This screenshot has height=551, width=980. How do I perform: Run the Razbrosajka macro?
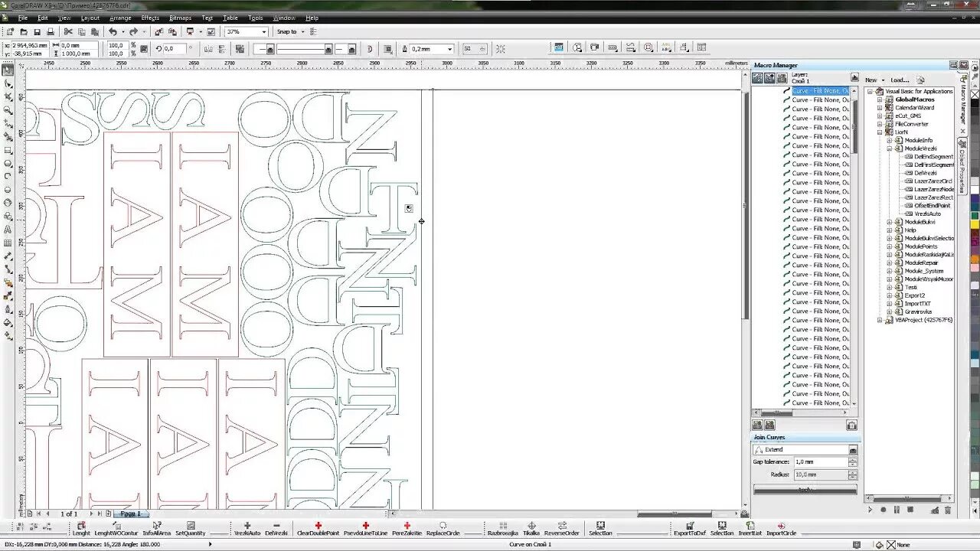(x=503, y=529)
